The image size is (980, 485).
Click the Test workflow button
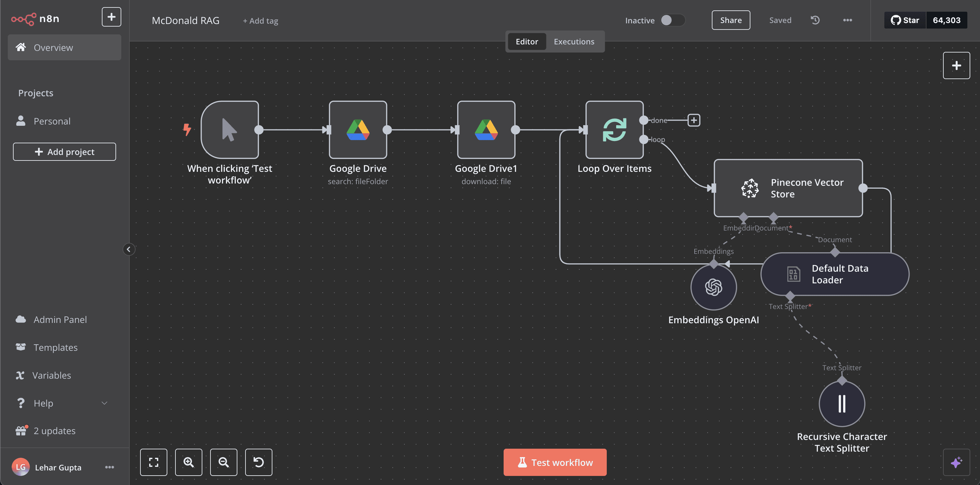coord(555,462)
